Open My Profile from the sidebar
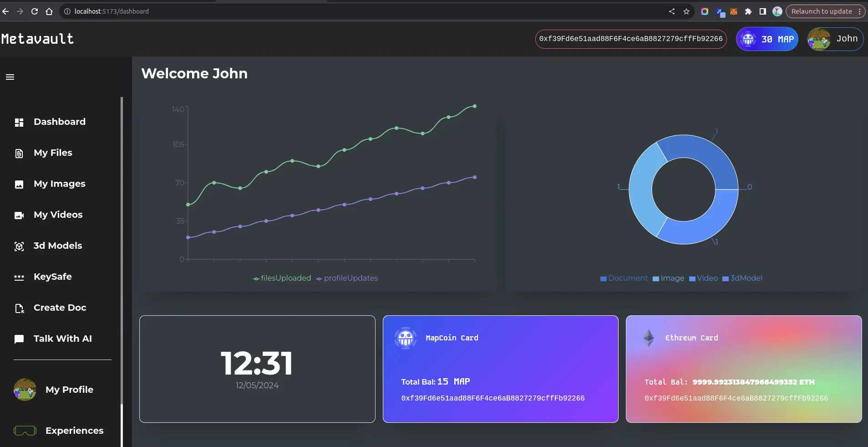The height and width of the screenshot is (447, 868). click(x=69, y=390)
